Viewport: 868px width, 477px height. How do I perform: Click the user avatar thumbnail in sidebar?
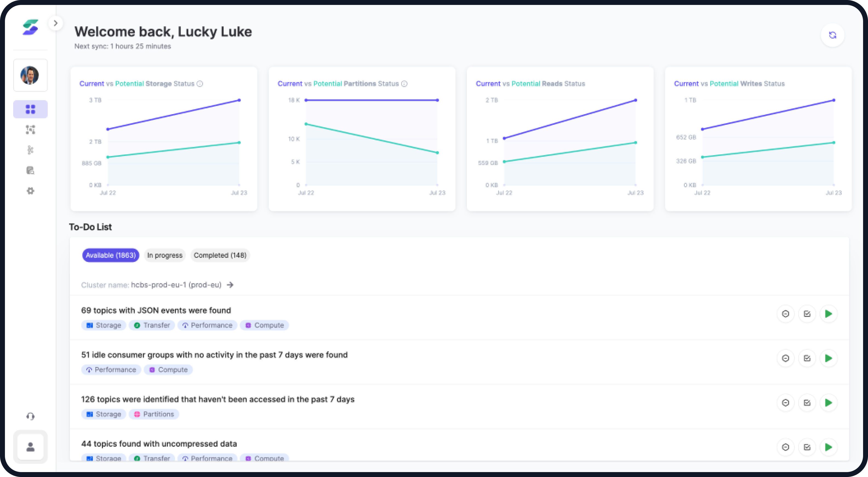click(x=30, y=75)
